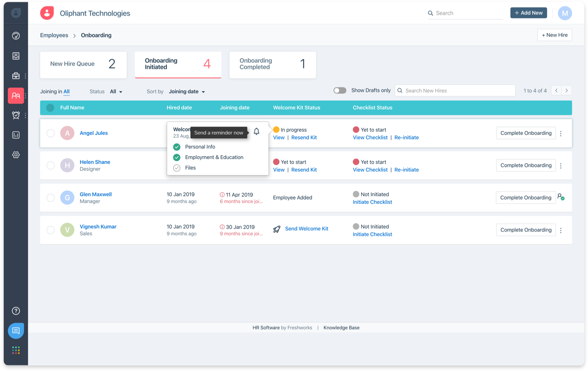This screenshot has width=588, height=371.
Task: Click the Employees people icon in sidebar
Action: (x=15, y=95)
